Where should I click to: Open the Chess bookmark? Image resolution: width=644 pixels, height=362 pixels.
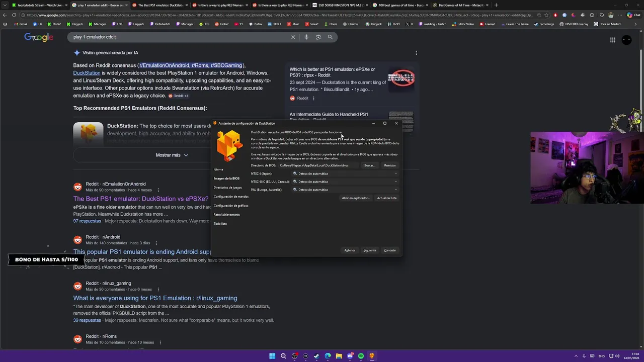point(331,24)
